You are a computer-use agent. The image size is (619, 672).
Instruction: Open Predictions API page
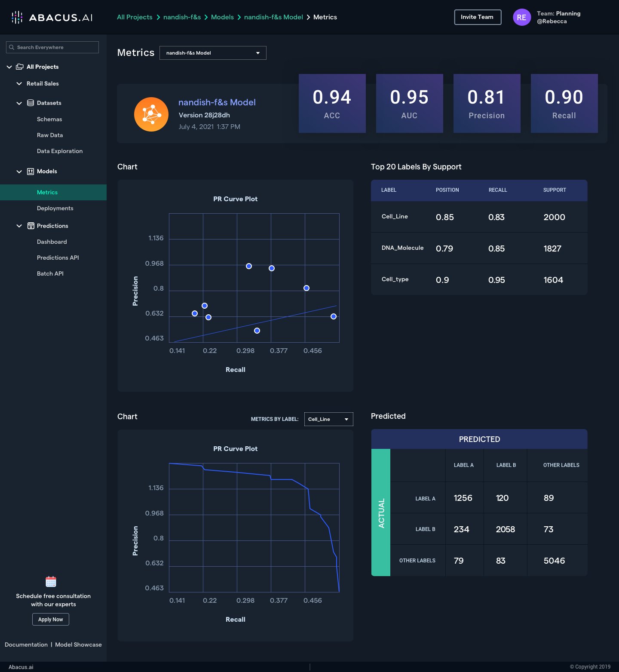tap(58, 258)
